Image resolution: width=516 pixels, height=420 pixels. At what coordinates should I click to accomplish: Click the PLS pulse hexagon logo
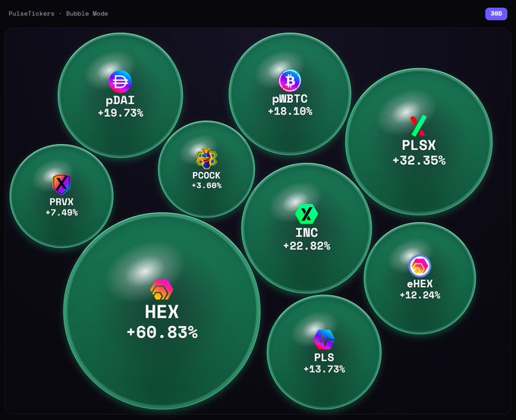pyautogui.click(x=324, y=340)
